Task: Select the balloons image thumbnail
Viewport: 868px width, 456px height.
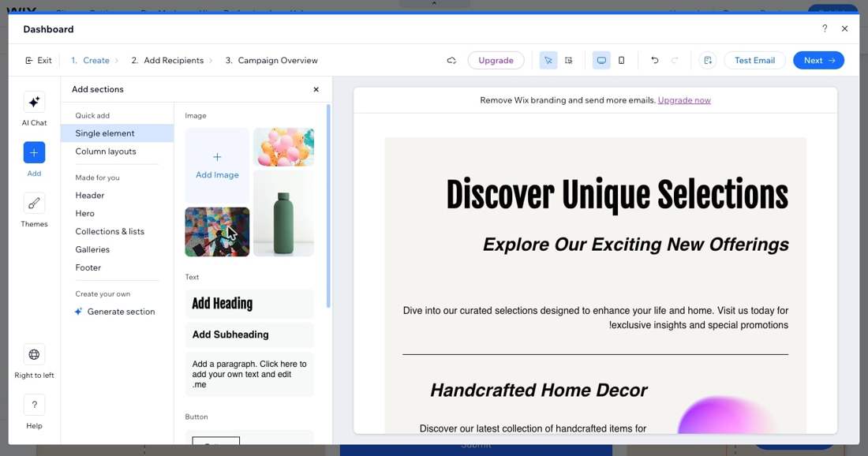Action: tap(283, 147)
